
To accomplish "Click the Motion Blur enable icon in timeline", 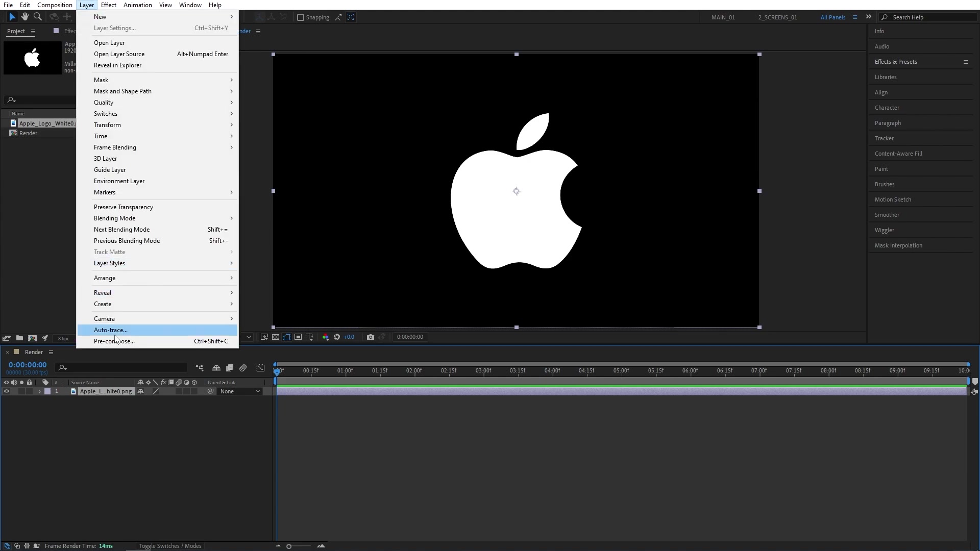I will [243, 368].
